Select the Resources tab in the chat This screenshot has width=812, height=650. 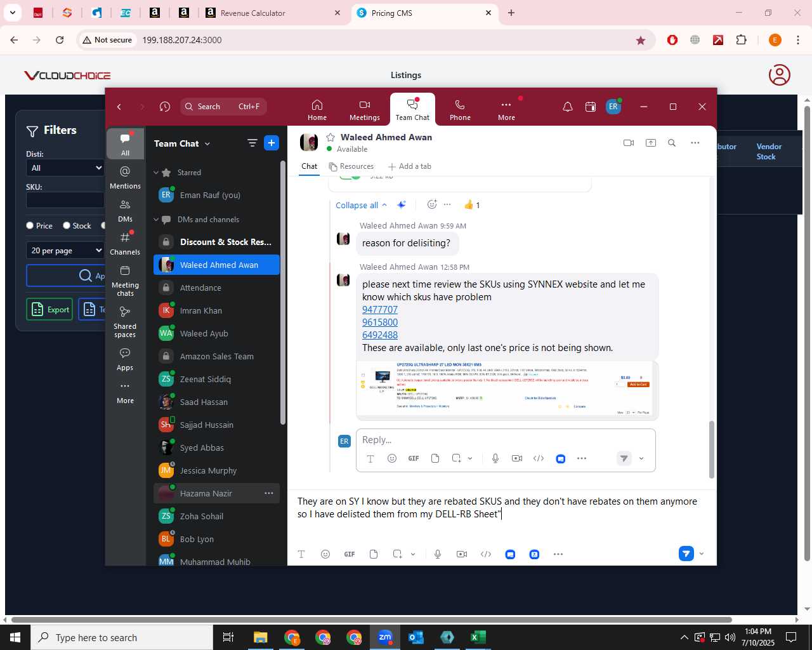click(351, 166)
